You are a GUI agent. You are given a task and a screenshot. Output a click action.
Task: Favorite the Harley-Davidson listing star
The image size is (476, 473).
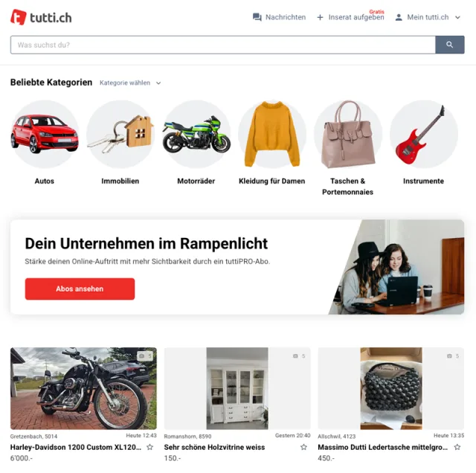point(150,447)
